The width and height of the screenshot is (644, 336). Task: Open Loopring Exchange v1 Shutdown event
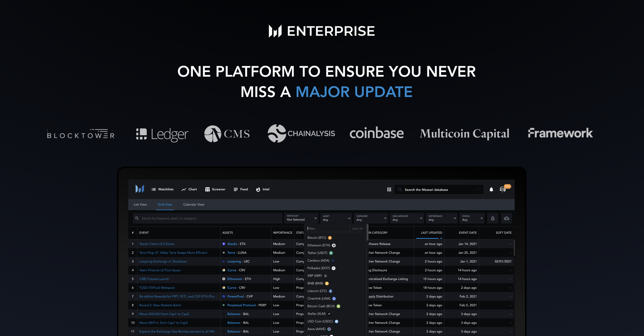tap(163, 261)
